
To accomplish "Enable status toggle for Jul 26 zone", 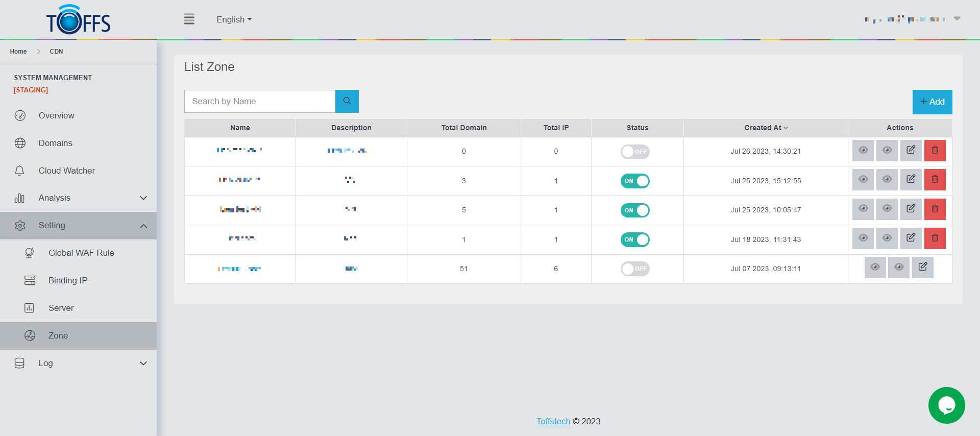I will tap(635, 152).
